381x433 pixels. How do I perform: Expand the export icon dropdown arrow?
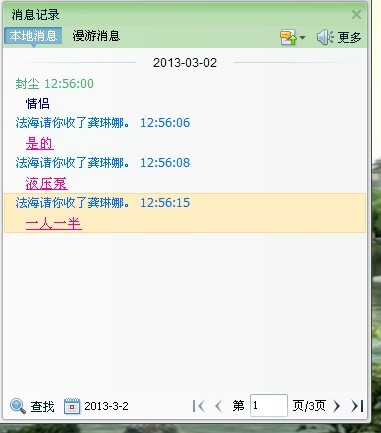[302, 37]
